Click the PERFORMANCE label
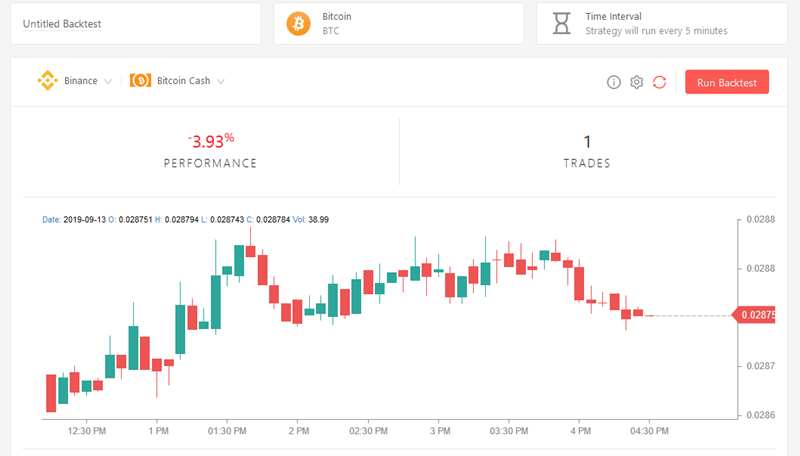The height and width of the screenshot is (456, 800). point(210,163)
